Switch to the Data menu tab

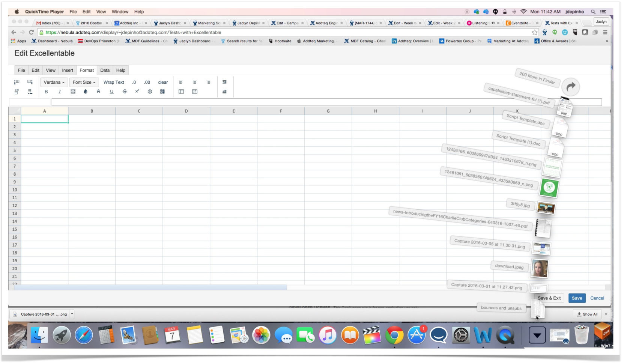point(105,70)
